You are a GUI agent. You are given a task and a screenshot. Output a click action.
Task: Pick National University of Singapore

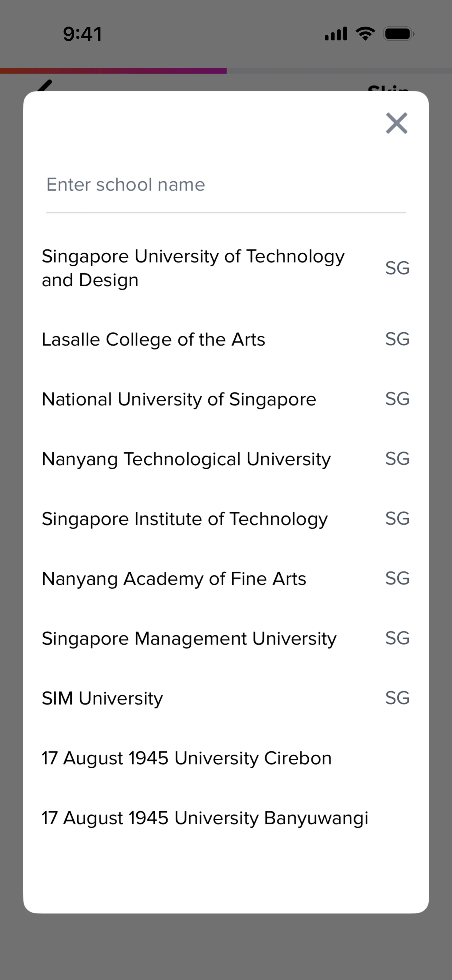click(226, 399)
